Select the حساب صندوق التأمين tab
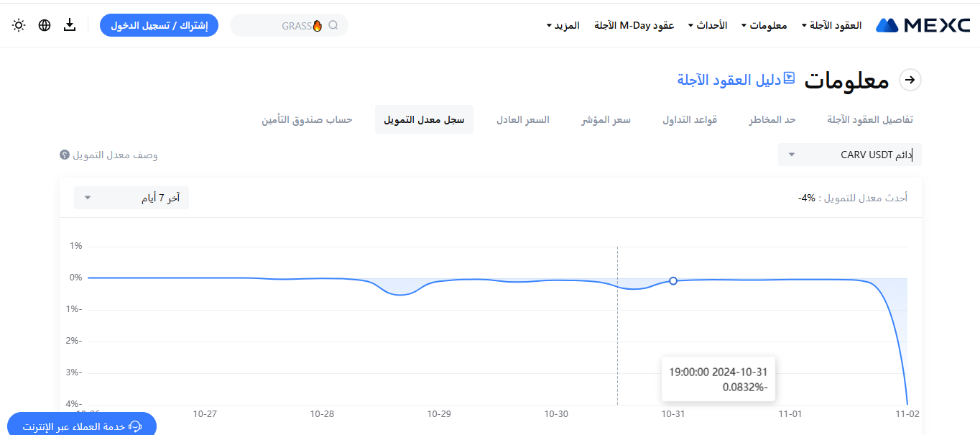Viewport: 980px width, 435px height. [307, 119]
